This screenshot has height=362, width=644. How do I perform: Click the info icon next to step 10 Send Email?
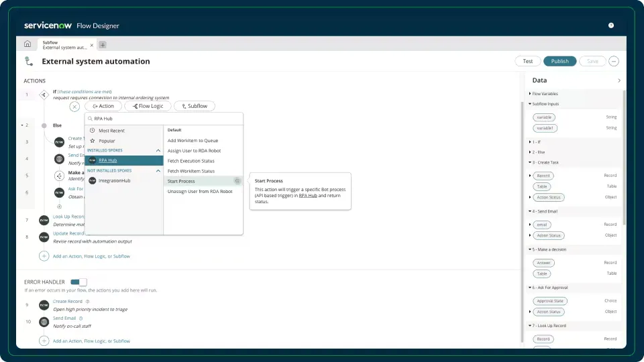[81, 318]
